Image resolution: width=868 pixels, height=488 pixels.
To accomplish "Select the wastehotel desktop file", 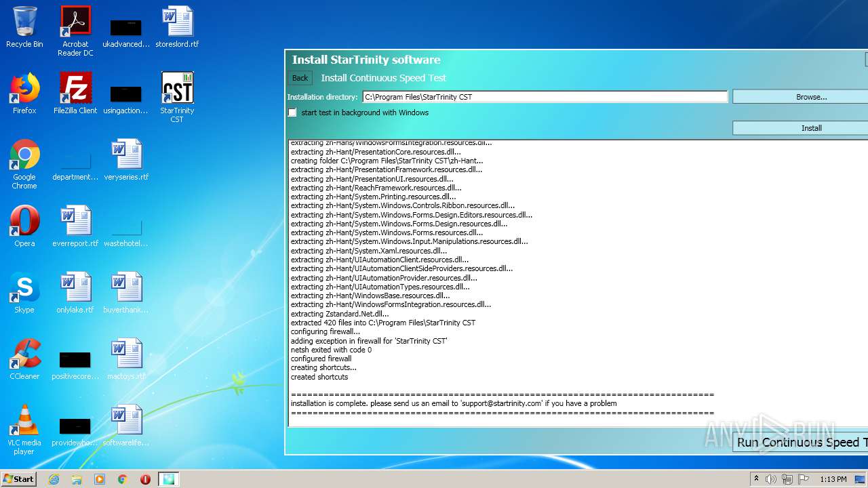I will [126, 232].
